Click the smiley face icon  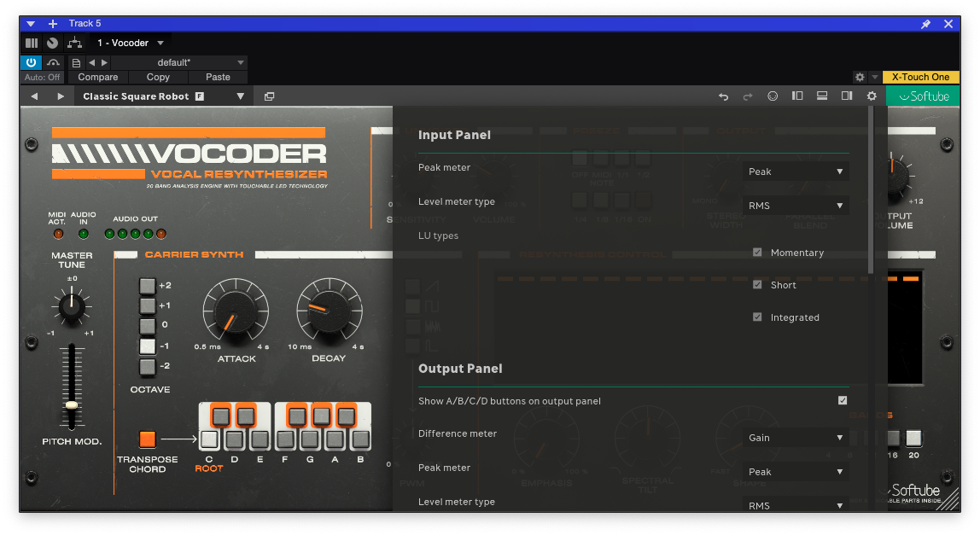pos(773,96)
